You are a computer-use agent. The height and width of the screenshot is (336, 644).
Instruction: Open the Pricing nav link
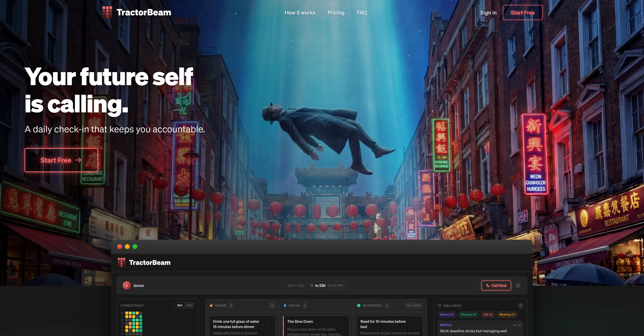coord(336,13)
